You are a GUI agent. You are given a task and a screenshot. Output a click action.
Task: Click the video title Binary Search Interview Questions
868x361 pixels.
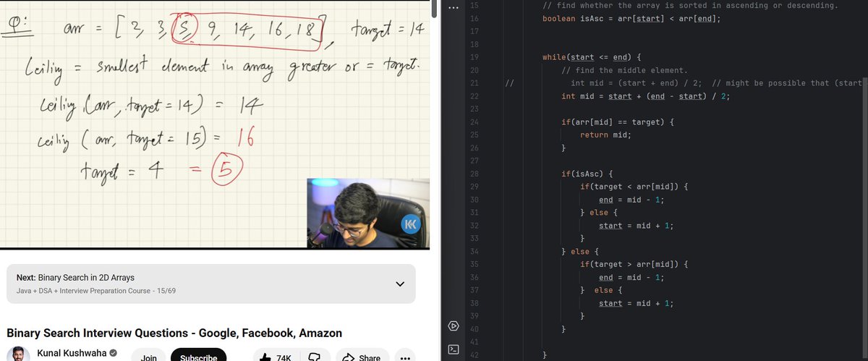click(x=174, y=333)
